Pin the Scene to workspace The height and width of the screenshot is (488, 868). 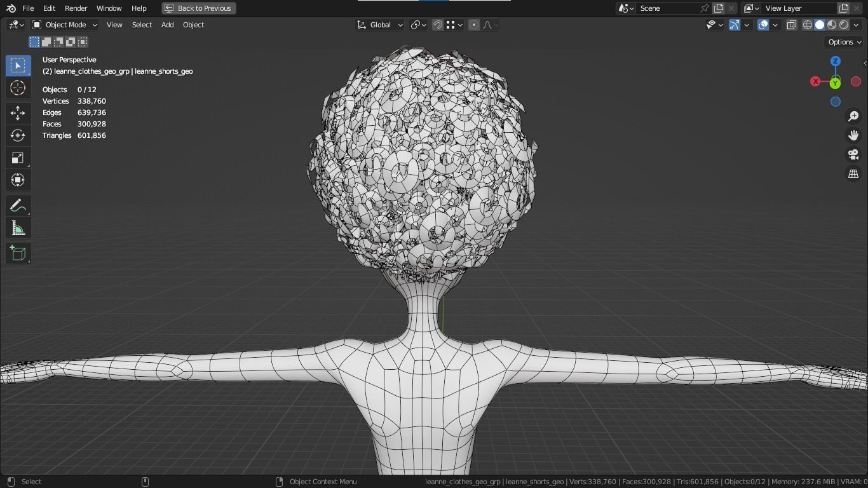[x=705, y=8]
